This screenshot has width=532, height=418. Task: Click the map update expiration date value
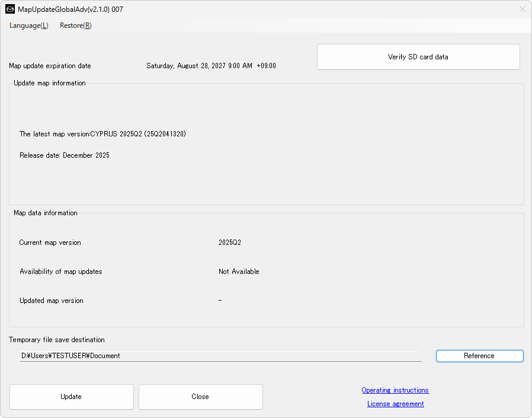(211, 66)
